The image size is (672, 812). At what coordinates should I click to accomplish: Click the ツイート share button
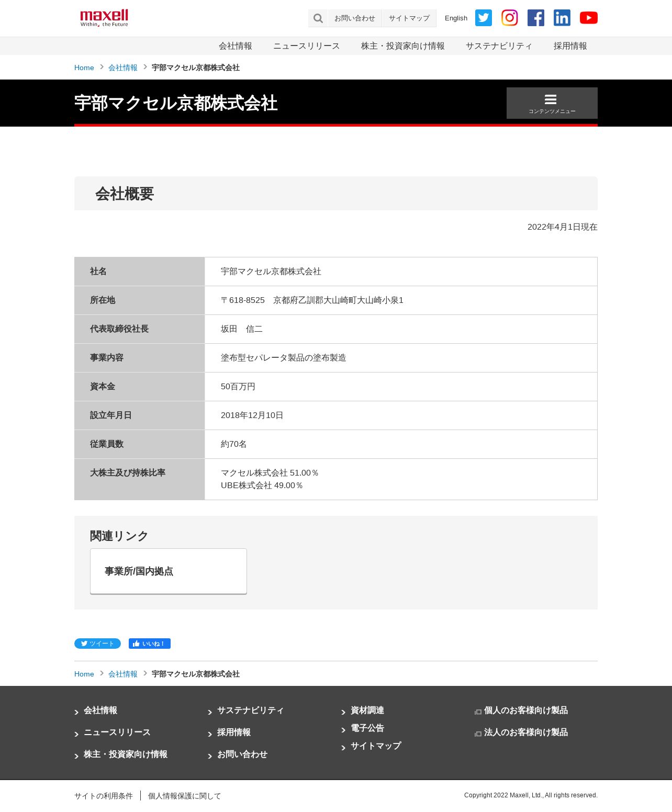(97, 644)
